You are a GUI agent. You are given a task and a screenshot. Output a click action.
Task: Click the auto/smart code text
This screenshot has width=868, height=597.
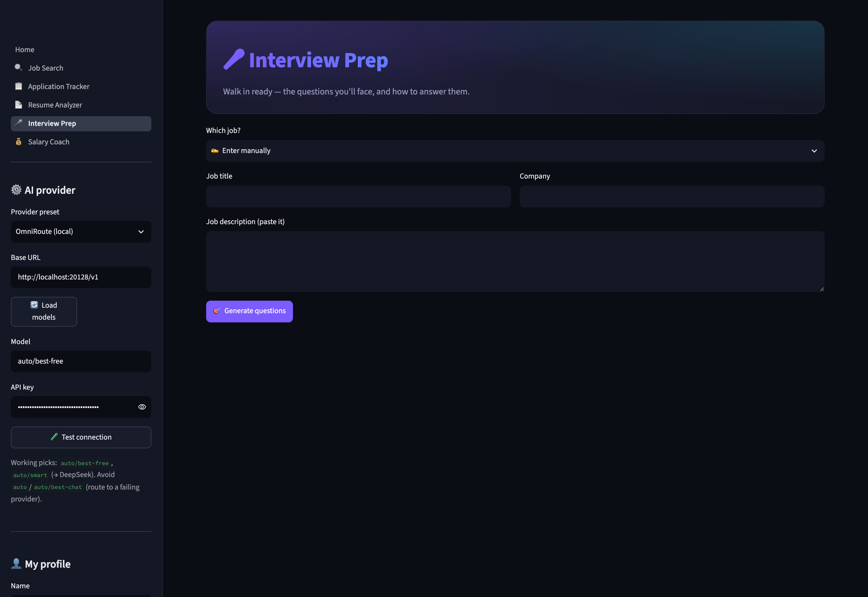(x=30, y=475)
